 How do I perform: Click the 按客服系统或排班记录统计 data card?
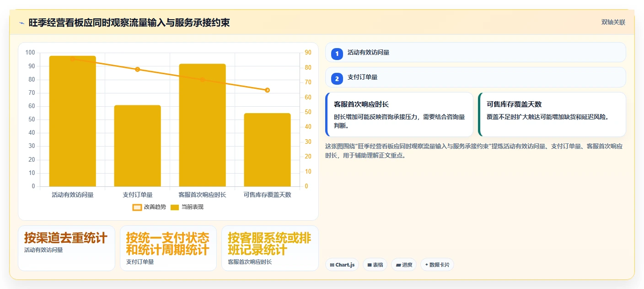click(270, 248)
